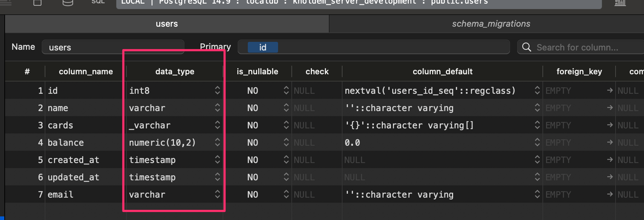Screen dimensions: 644x220
Task: Click the database cylinder icon in toolbar
Action: coord(68,3)
